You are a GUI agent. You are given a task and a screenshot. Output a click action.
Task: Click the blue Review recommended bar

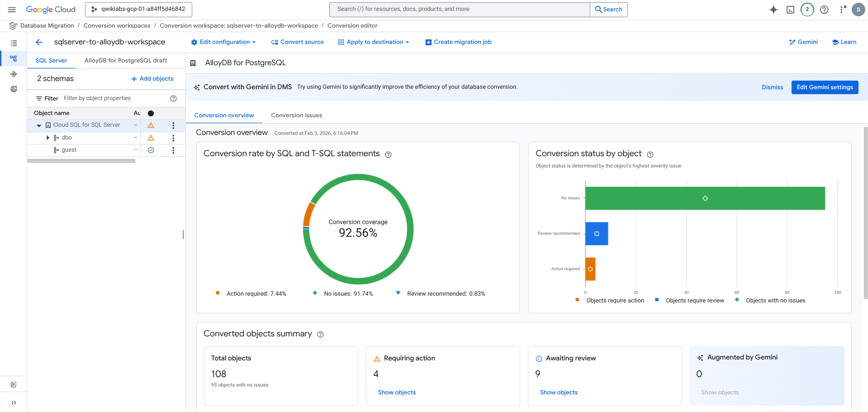click(x=597, y=234)
